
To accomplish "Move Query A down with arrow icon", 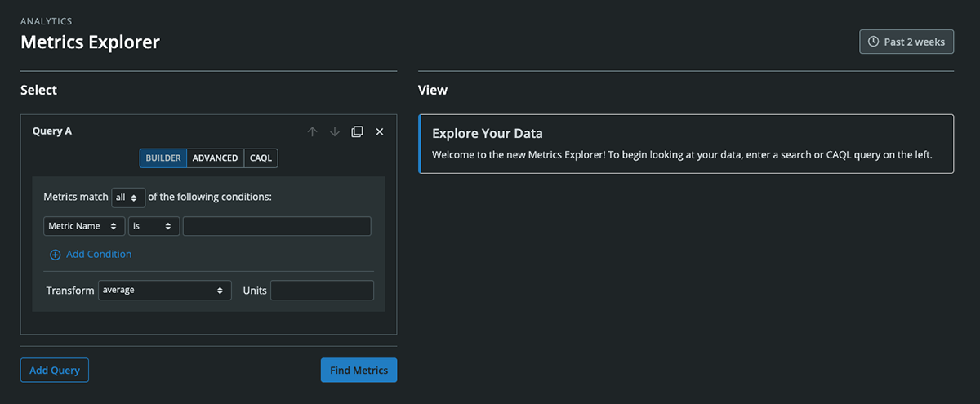I will pyautogui.click(x=334, y=131).
